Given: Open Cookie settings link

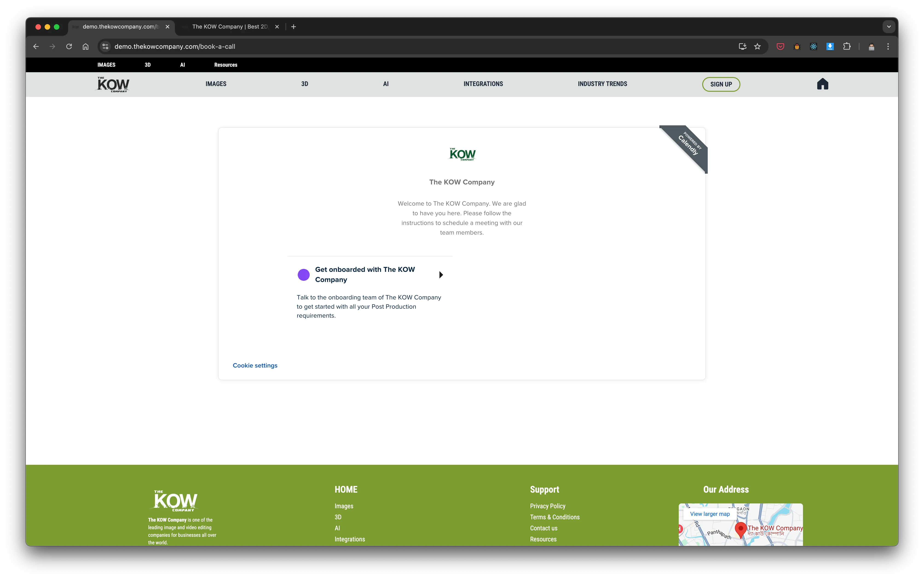Looking at the screenshot, I should [x=255, y=365].
